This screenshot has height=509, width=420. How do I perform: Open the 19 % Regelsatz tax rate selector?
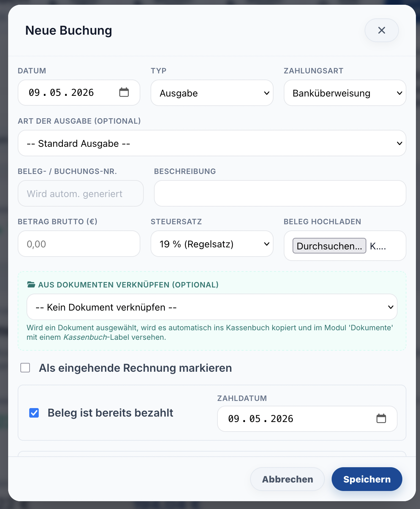pyautogui.click(x=212, y=244)
